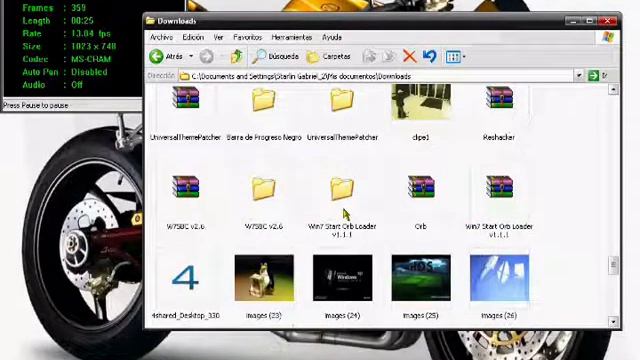Click the folder icon in address bar
This screenshot has width=640, height=360.
pos(184,76)
